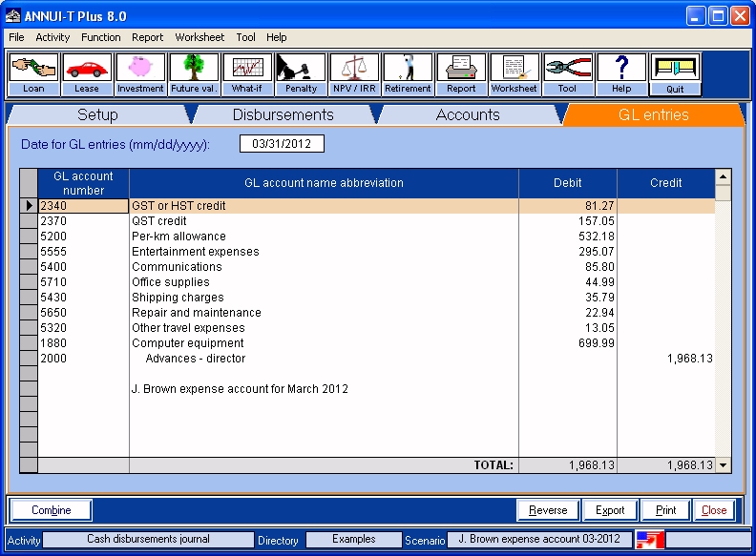Click the table scrollbar up arrow

723,176
